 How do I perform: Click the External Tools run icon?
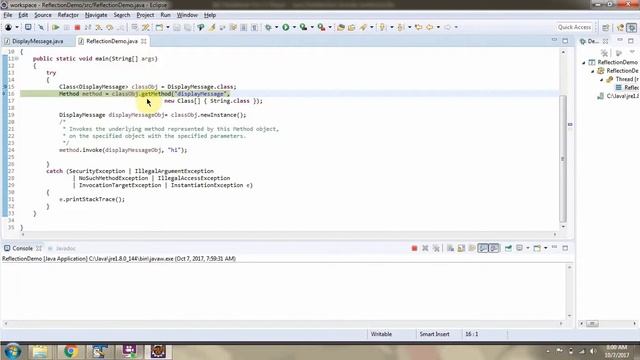click(x=321, y=27)
